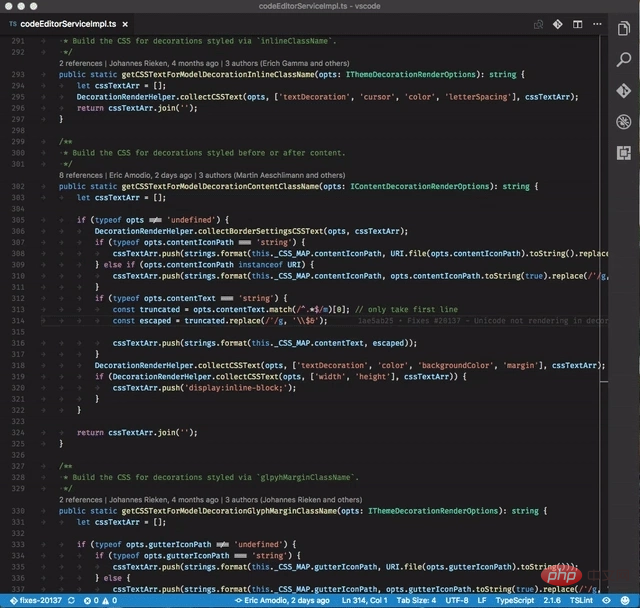The width and height of the screenshot is (640, 608).
Task: Change the Tab Size: 4 setting
Action: (x=416, y=600)
